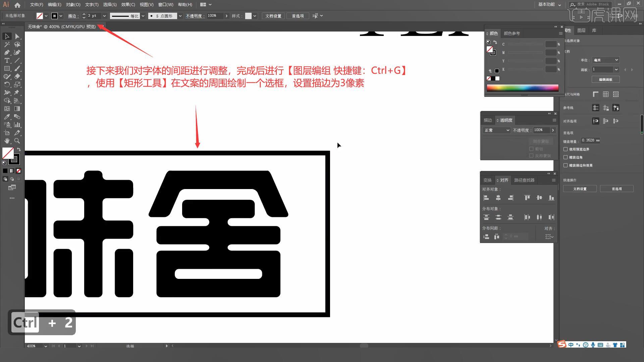Viewport: 644px width, 362px height.
Task: Open the stroke weight dropdown arrow
Action: [104, 16]
